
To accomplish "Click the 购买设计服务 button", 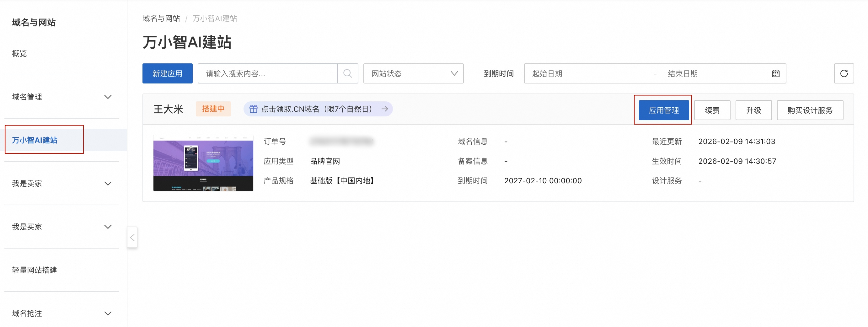I will point(810,110).
